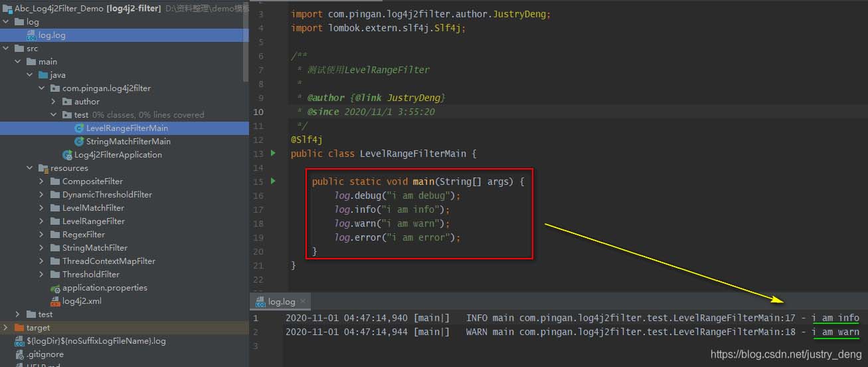This screenshot has width=868, height=367.
Task: Select application.properties in project tree
Action: [105, 288]
